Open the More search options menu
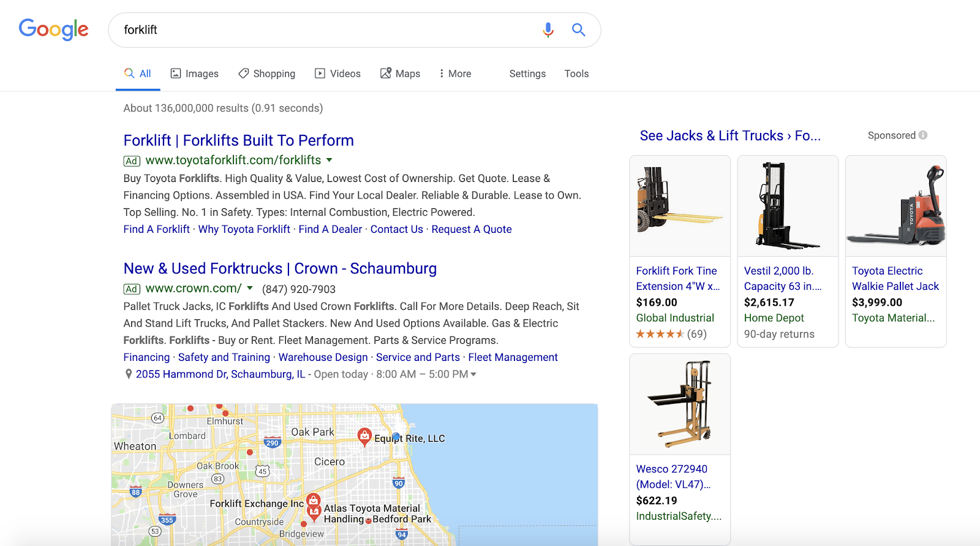Viewport: 980px width, 546px height. tap(455, 74)
